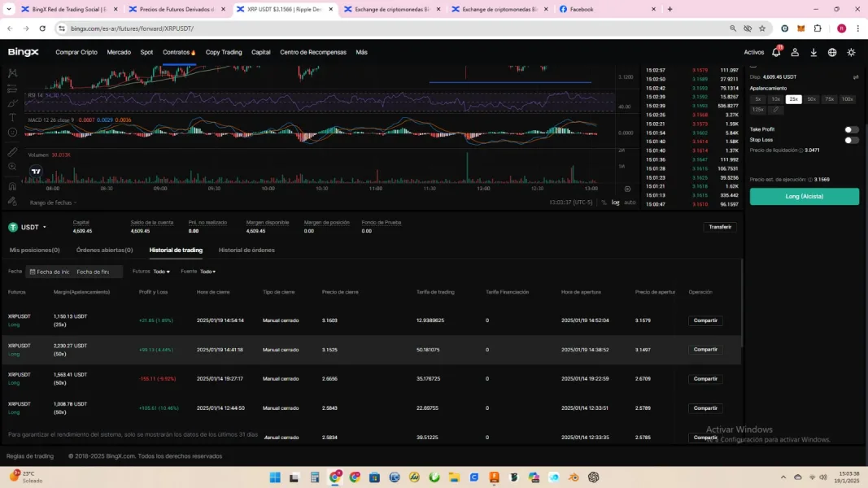Select the chart text tool
868x488 pixels.
pos(12,118)
